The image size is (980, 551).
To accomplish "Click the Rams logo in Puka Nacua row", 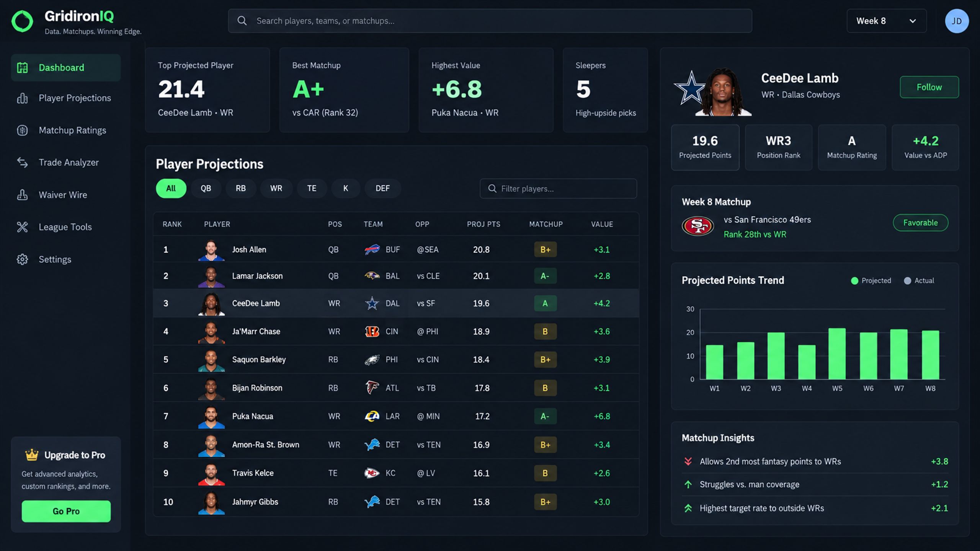I will click(372, 416).
